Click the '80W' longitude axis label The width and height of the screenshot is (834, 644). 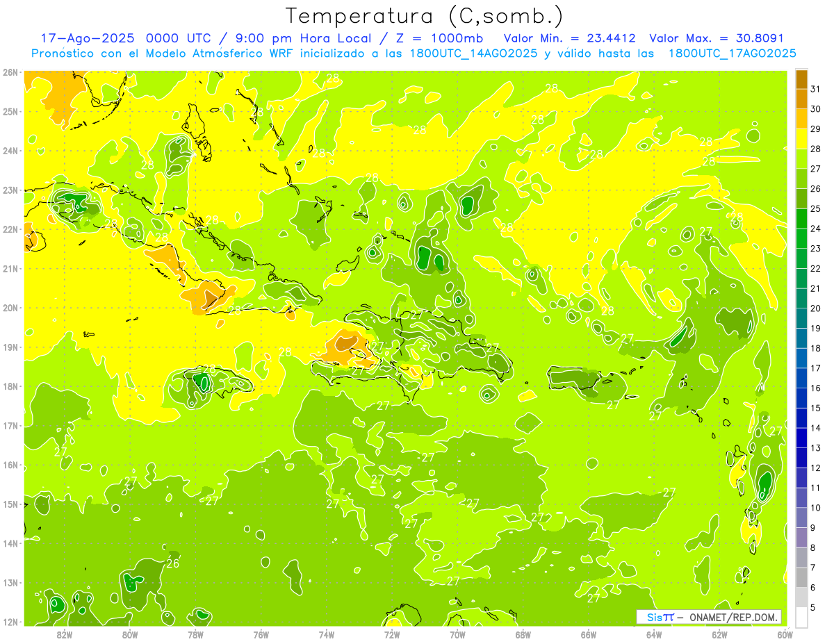[x=130, y=634]
